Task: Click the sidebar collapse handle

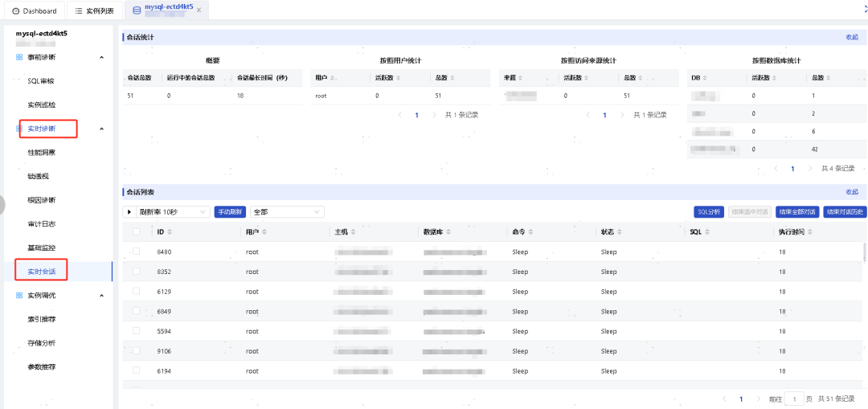Action: click(x=2, y=204)
